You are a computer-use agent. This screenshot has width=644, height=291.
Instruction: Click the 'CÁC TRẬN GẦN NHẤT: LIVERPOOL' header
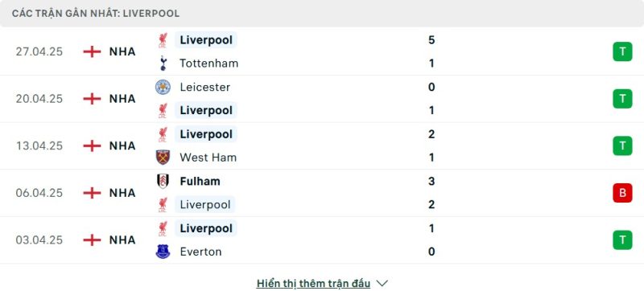pyautogui.click(x=96, y=14)
